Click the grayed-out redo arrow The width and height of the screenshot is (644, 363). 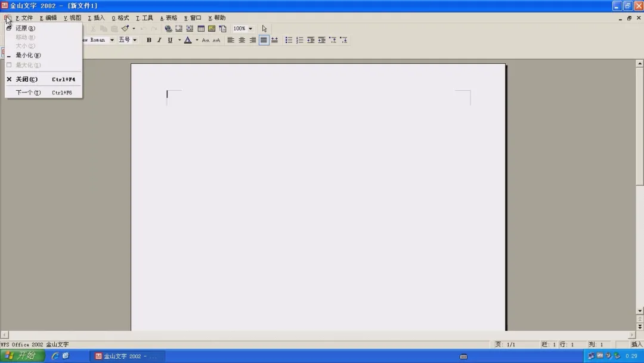(x=154, y=29)
